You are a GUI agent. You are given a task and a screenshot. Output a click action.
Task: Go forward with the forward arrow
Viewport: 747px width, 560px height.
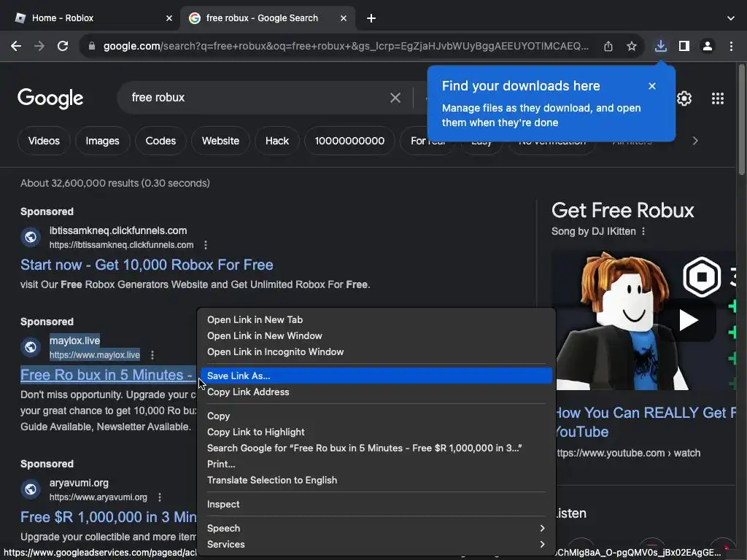(x=39, y=46)
